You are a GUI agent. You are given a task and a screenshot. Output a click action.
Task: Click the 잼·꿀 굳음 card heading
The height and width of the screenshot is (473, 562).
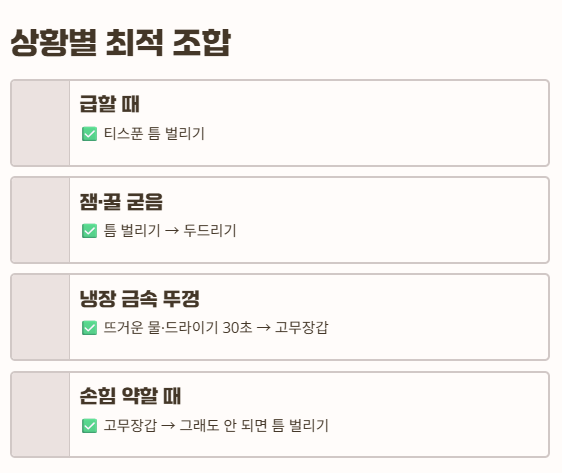(121, 201)
